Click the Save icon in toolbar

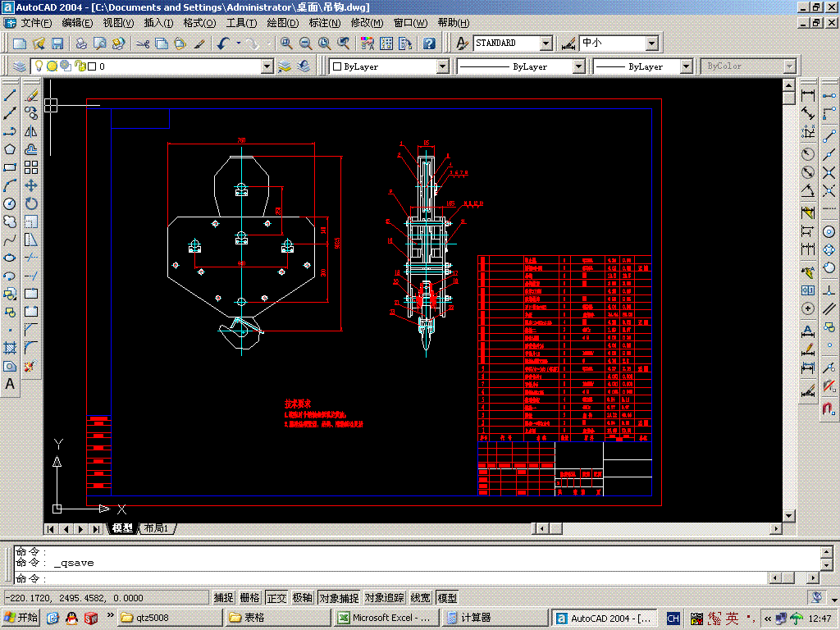tap(57, 43)
